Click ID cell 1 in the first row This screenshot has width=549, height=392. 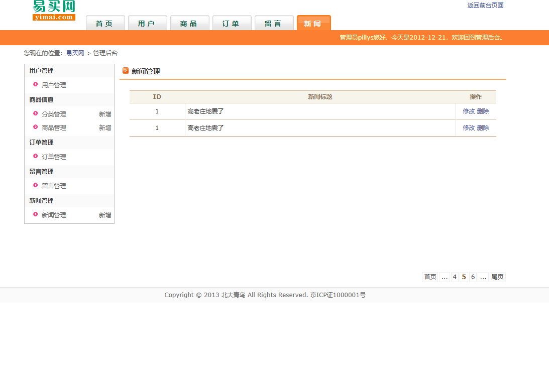tap(157, 111)
